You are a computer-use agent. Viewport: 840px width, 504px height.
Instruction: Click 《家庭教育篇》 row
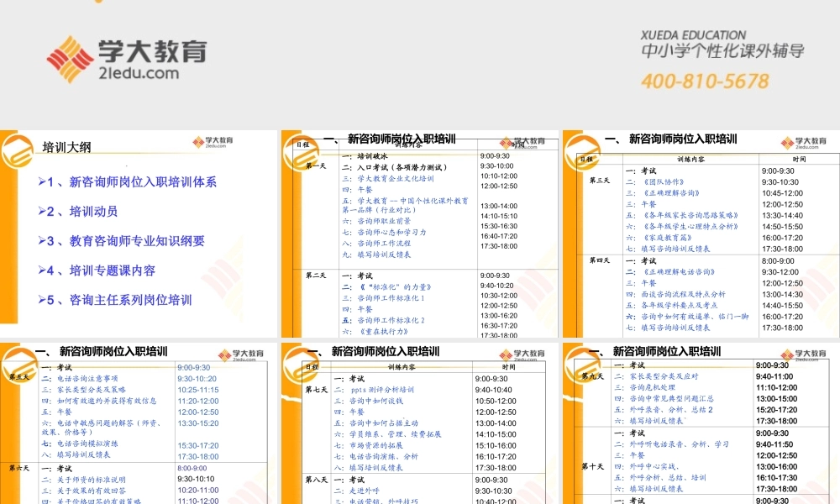click(659, 238)
